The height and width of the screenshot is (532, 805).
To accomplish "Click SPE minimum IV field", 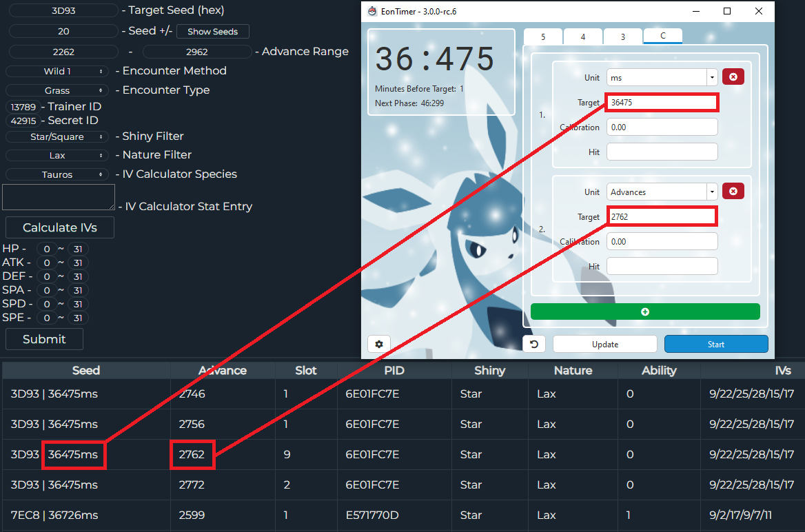I will pos(47,318).
